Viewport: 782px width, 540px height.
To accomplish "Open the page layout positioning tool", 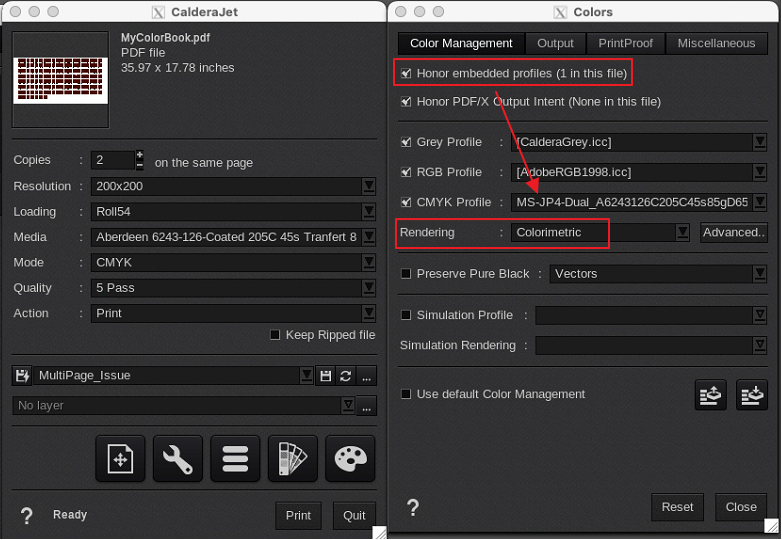I will point(120,459).
